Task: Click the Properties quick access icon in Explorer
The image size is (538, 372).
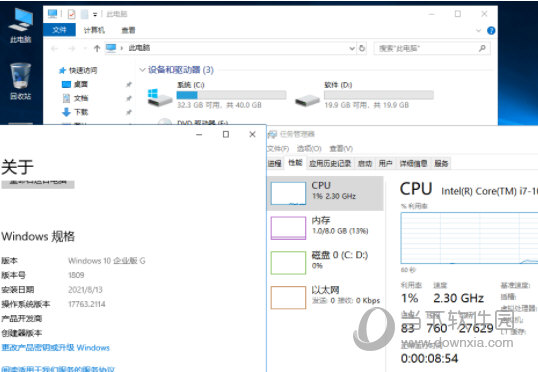Action: click(71, 14)
